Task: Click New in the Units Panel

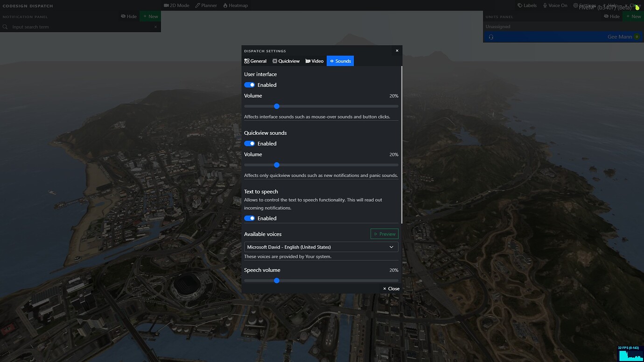Action: 633,16
